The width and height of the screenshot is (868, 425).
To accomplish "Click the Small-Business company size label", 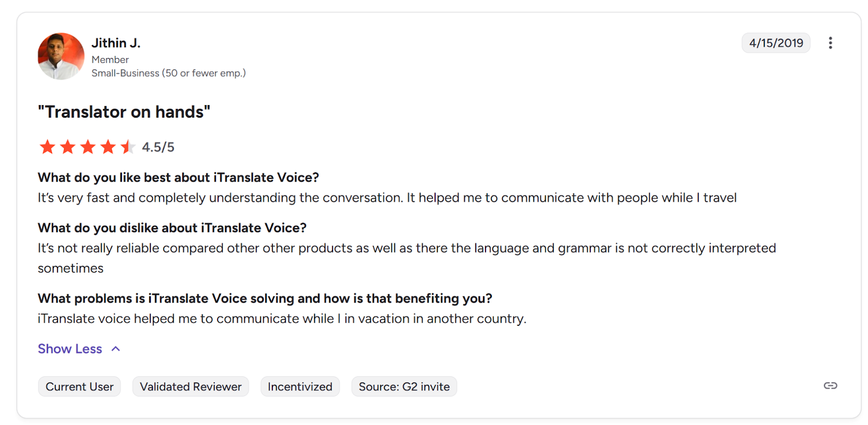I will point(168,73).
